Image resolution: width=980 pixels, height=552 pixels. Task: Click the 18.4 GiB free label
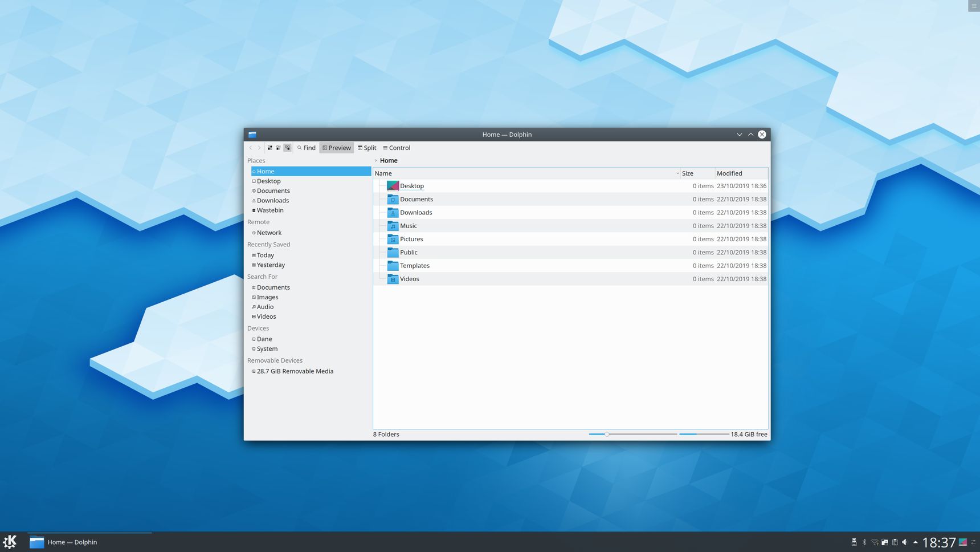coord(749,435)
